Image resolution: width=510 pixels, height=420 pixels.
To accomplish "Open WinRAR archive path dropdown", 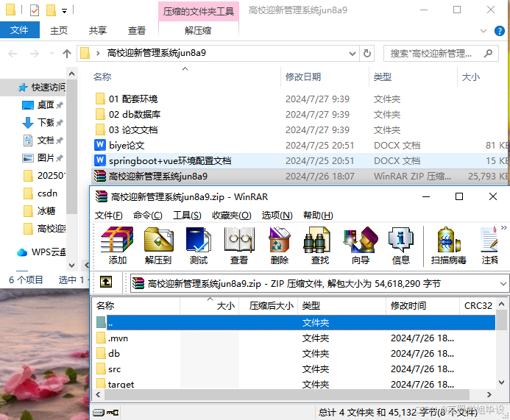I will (503, 284).
